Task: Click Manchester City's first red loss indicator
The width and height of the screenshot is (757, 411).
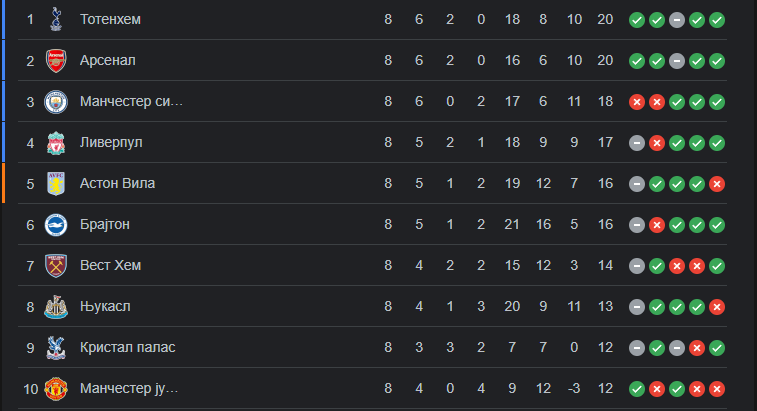Action: point(636,102)
